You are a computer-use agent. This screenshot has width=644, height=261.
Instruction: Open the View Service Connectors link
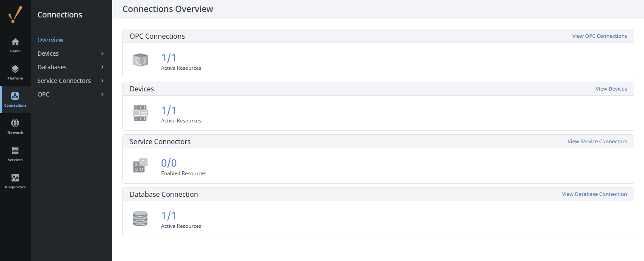click(x=597, y=142)
